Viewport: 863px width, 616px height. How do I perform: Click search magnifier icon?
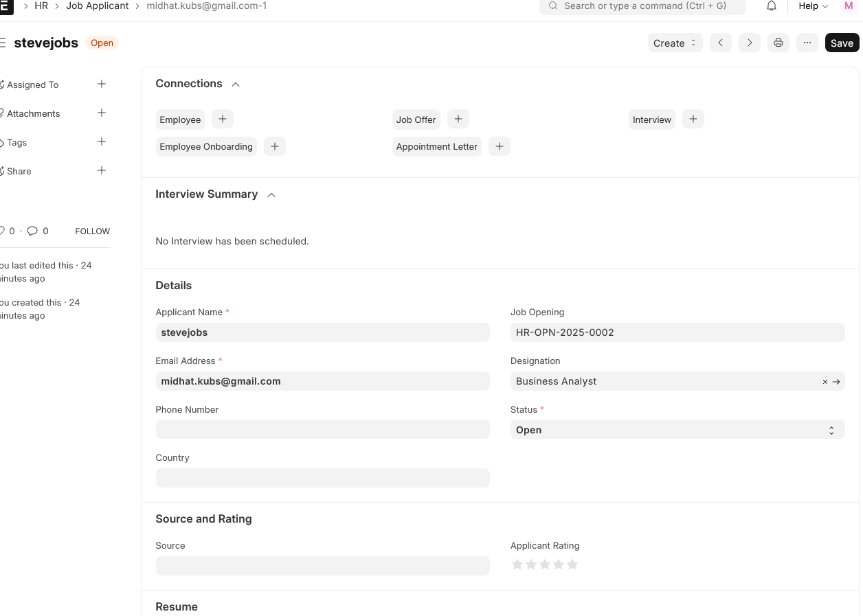tap(553, 5)
